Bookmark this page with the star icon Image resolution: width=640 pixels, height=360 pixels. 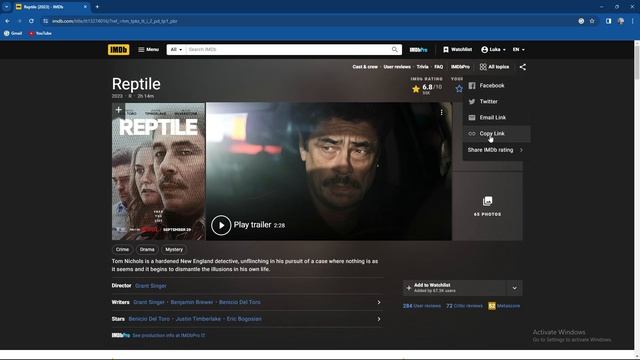coord(592,21)
